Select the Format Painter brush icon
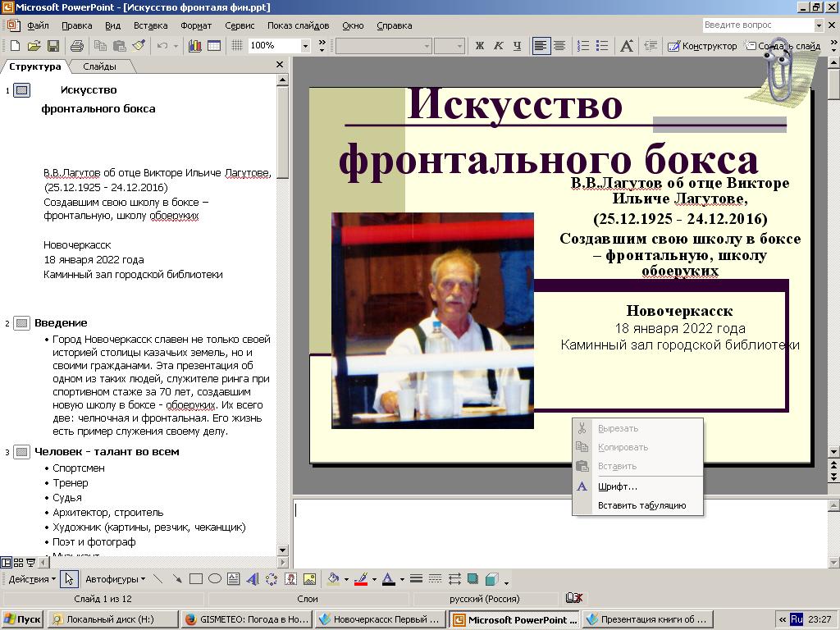This screenshot has height=630, width=840. [x=139, y=46]
